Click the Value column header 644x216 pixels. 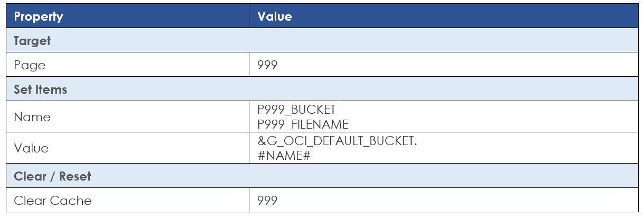coord(274,16)
